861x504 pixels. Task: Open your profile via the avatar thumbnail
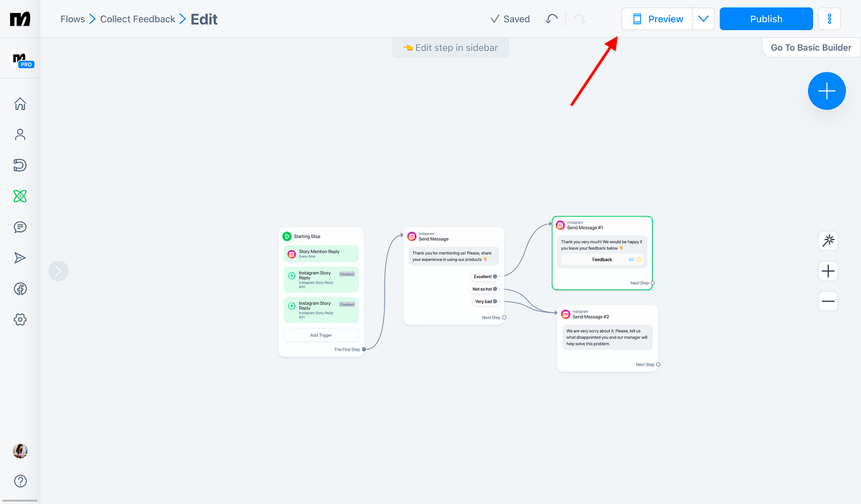click(20, 451)
